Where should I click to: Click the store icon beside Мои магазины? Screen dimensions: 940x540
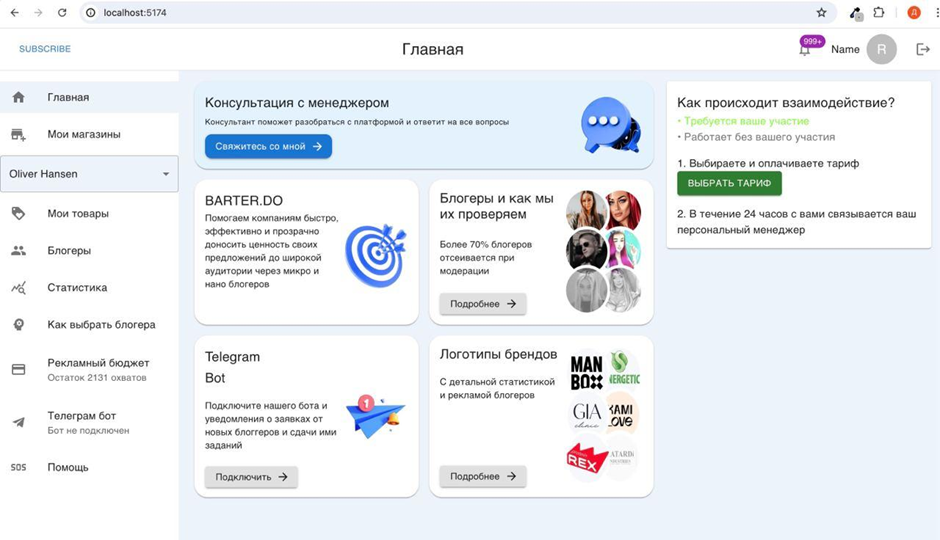pos(19,134)
